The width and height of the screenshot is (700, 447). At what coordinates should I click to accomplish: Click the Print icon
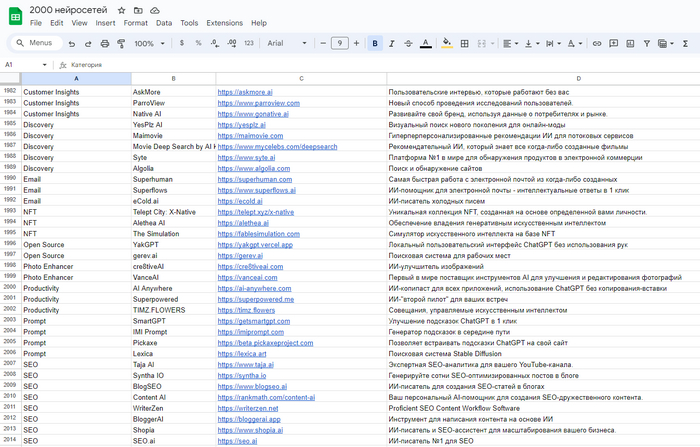pos(105,44)
